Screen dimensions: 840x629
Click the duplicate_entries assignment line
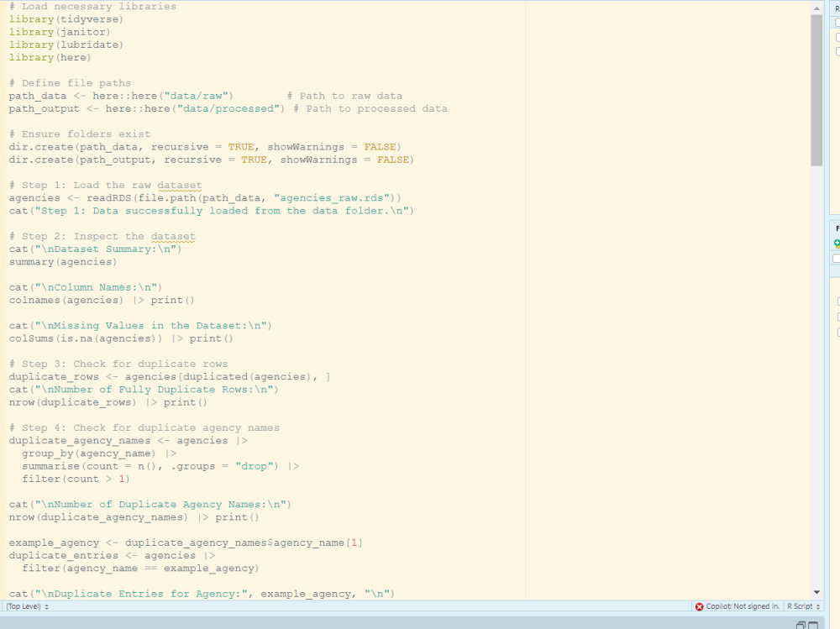click(x=112, y=556)
